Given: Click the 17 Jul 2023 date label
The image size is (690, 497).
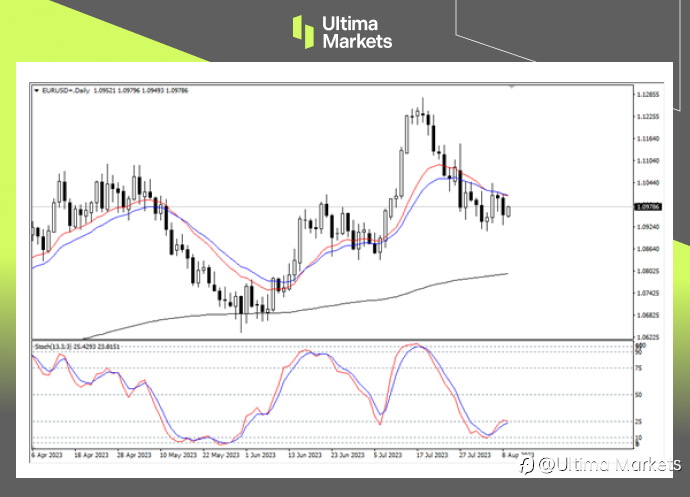Looking at the screenshot, I should [x=432, y=455].
